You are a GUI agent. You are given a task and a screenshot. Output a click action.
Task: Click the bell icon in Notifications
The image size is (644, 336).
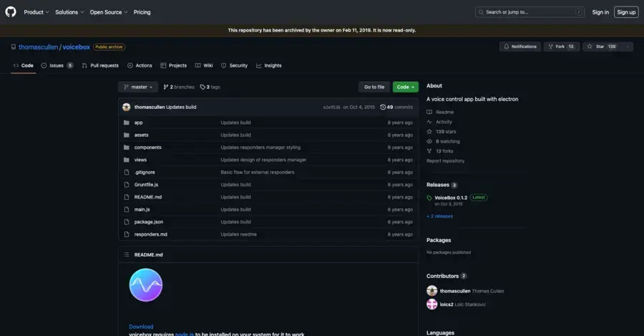(507, 47)
